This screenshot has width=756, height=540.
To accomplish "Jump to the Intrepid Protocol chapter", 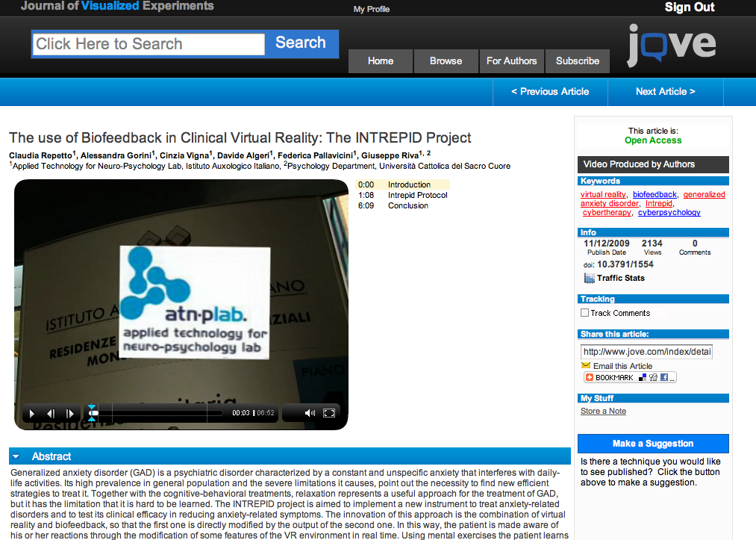I will (417, 195).
